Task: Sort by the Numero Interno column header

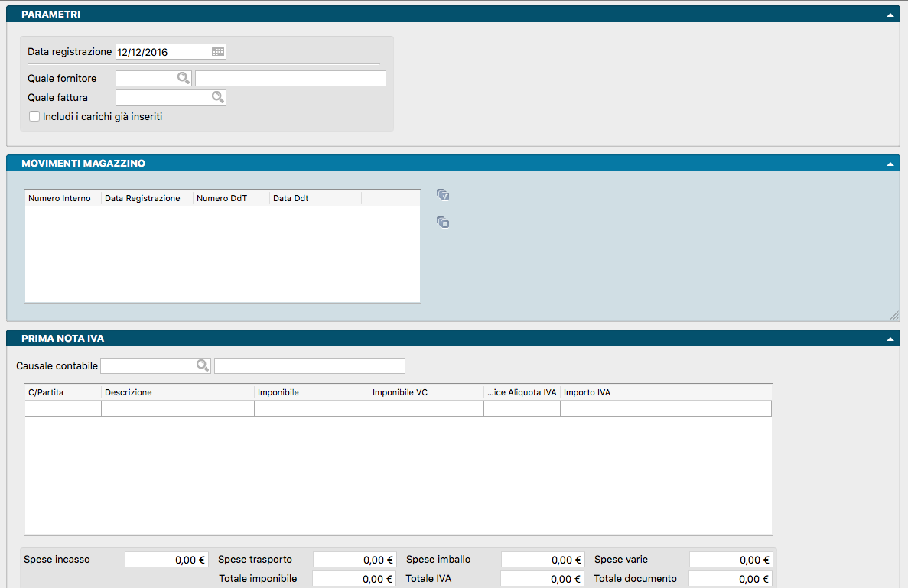Action: (x=63, y=198)
